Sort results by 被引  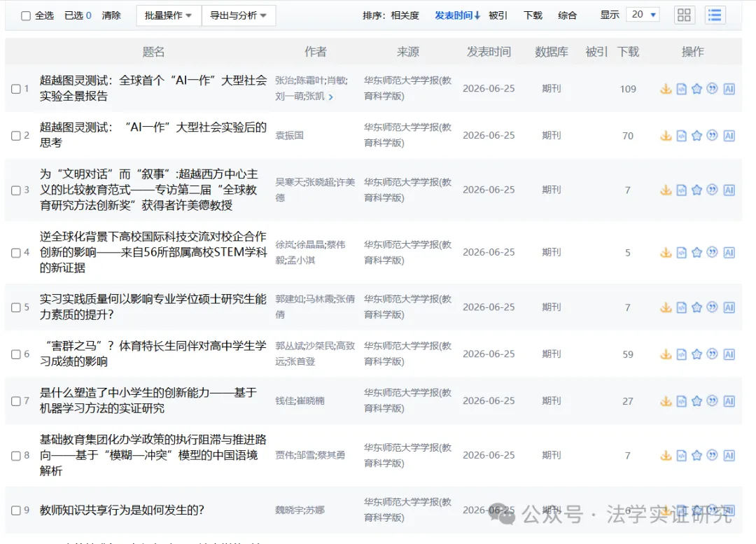point(498,15)
